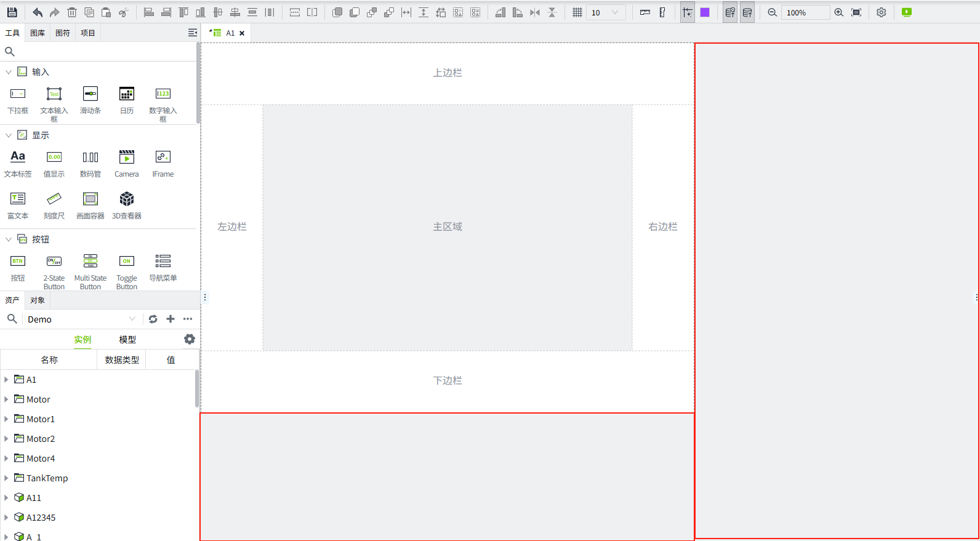This screenshot has width=980, height=541.
Task: Click the green run preview icon
Action: tap(906, 12)
